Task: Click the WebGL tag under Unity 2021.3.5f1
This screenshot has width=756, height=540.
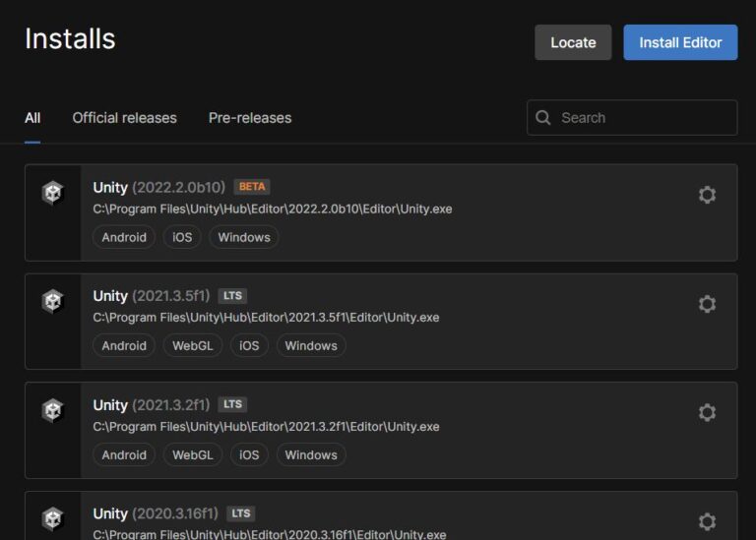Action: [193, 345]
